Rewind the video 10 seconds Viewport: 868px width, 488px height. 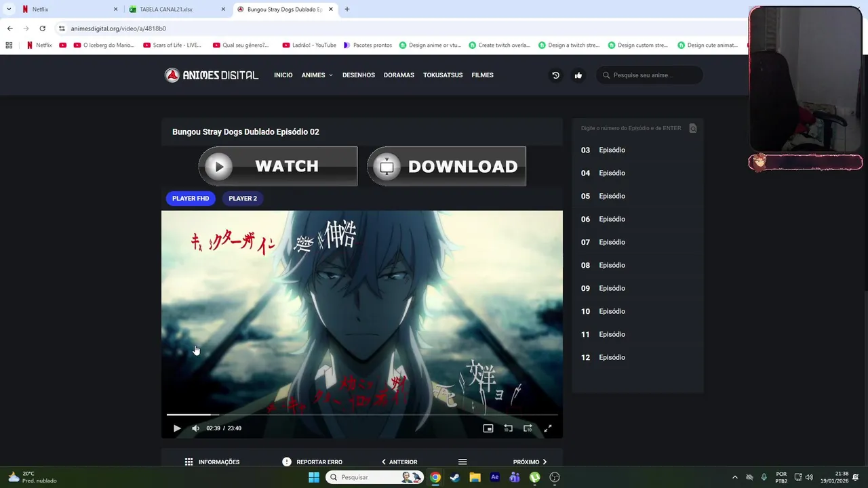(508, 428)
